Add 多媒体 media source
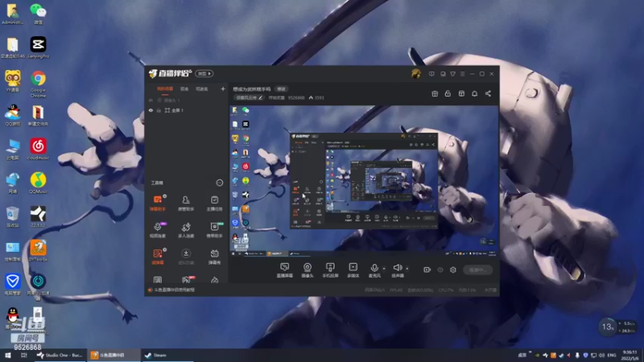644x362 pixels. pos(353,270)
